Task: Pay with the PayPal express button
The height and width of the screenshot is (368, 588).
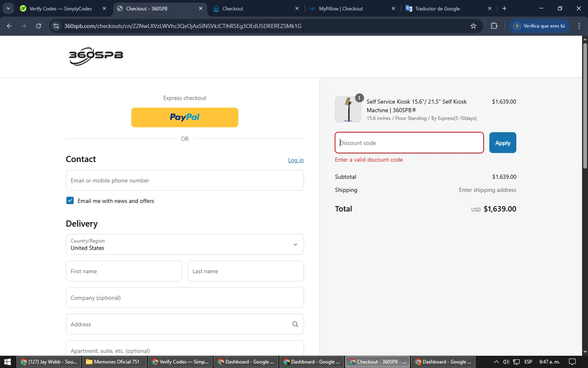Action: pos(185,117)
